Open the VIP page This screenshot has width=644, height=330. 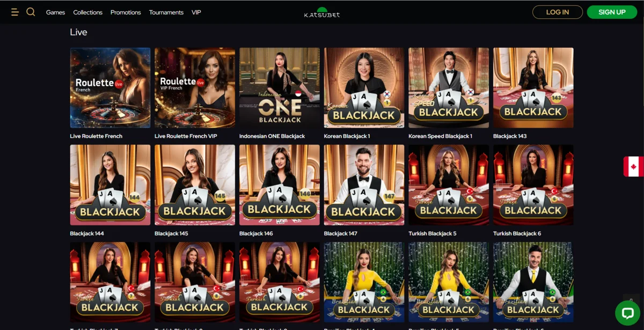pyautogui.click(x=196, y=12)
